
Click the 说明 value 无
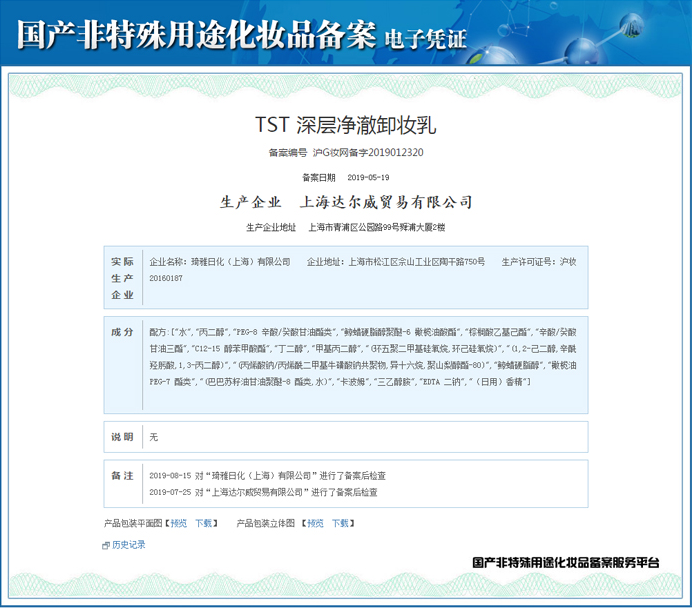click(x=154, y=437)
